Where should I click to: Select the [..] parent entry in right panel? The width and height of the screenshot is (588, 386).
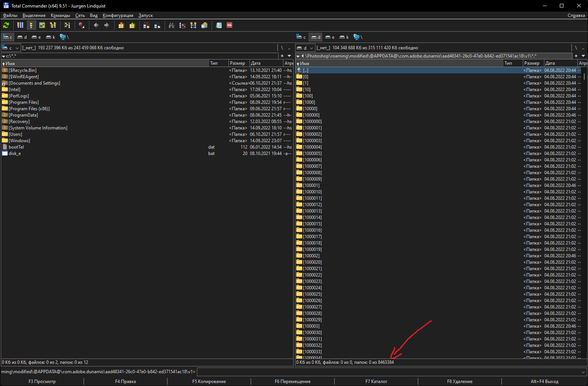(439, 70)
